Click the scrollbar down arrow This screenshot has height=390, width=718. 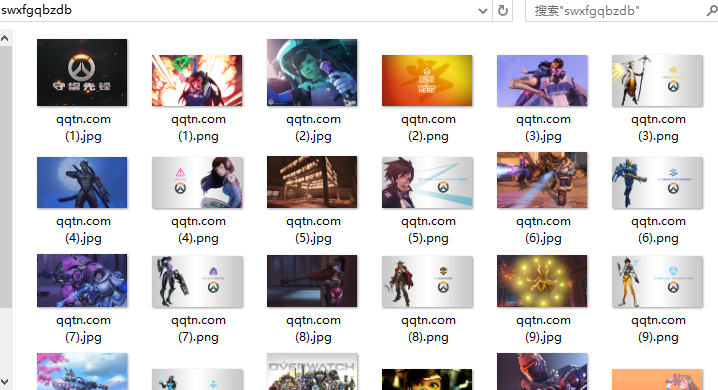pyautogui.click(x=5, y=382)
